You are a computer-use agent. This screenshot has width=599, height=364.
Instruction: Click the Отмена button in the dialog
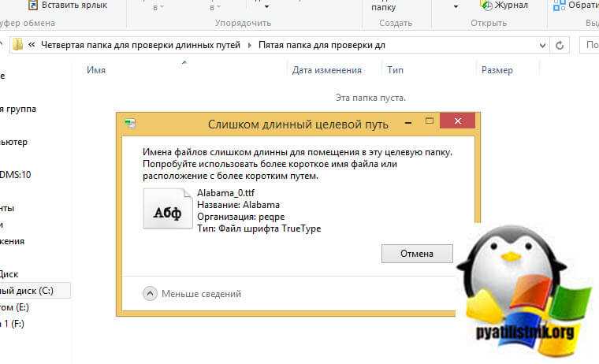(417, 254)
